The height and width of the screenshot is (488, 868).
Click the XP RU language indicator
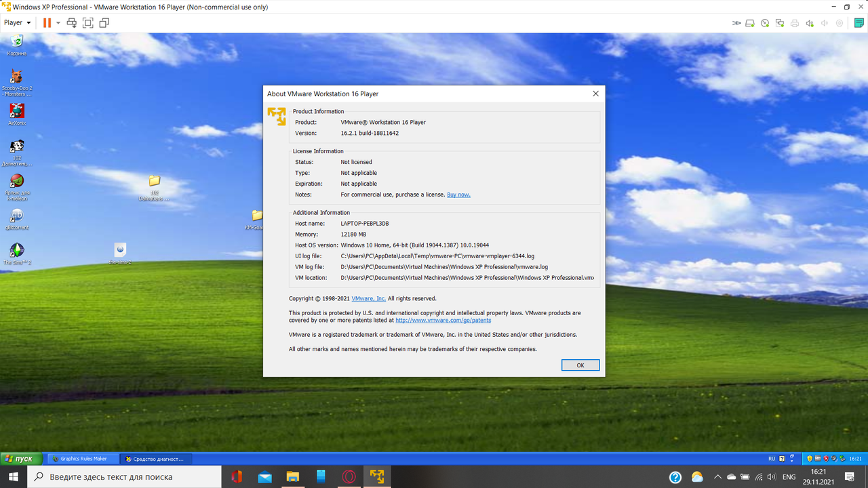click(x=772, y=459)
